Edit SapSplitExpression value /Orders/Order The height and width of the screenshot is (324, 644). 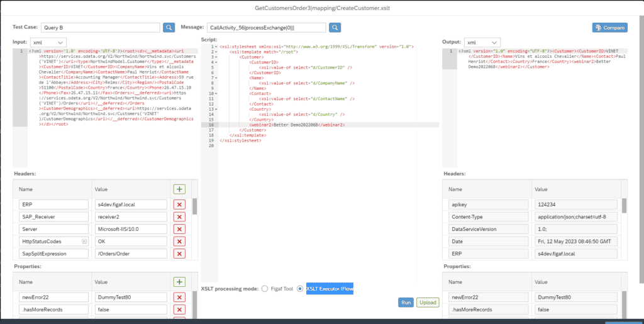pyautogui.click(x=131, y=254)
